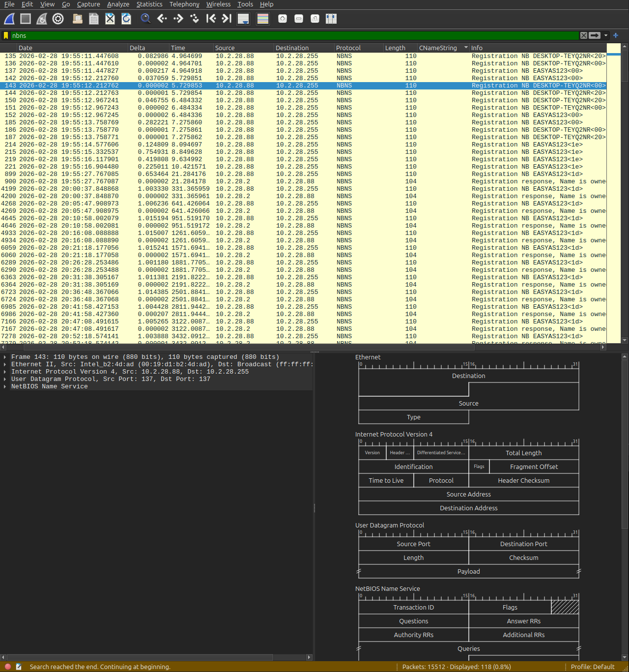
Task: Start capturing packets with the shark fin icon
Action: tap(9, 19)
